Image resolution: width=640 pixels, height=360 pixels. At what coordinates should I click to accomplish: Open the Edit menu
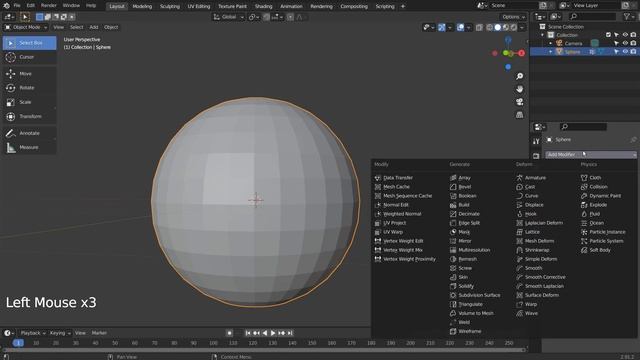[31, 6]
